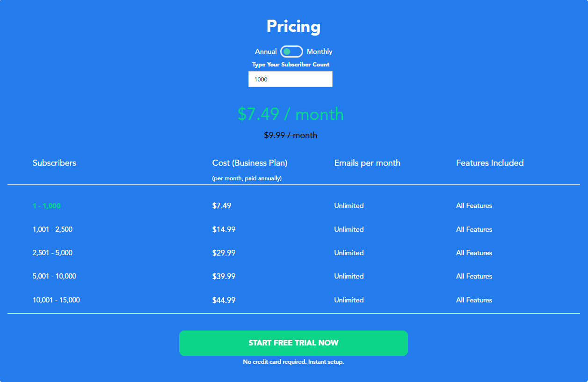Toggle the Annual/Monthly billing switch
This screenshot has width=588, height=382.
(x=291, y=51)
